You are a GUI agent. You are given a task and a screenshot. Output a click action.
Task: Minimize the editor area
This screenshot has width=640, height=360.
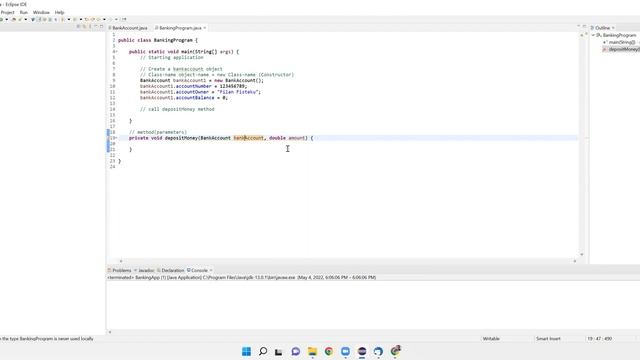coord(578,26)
